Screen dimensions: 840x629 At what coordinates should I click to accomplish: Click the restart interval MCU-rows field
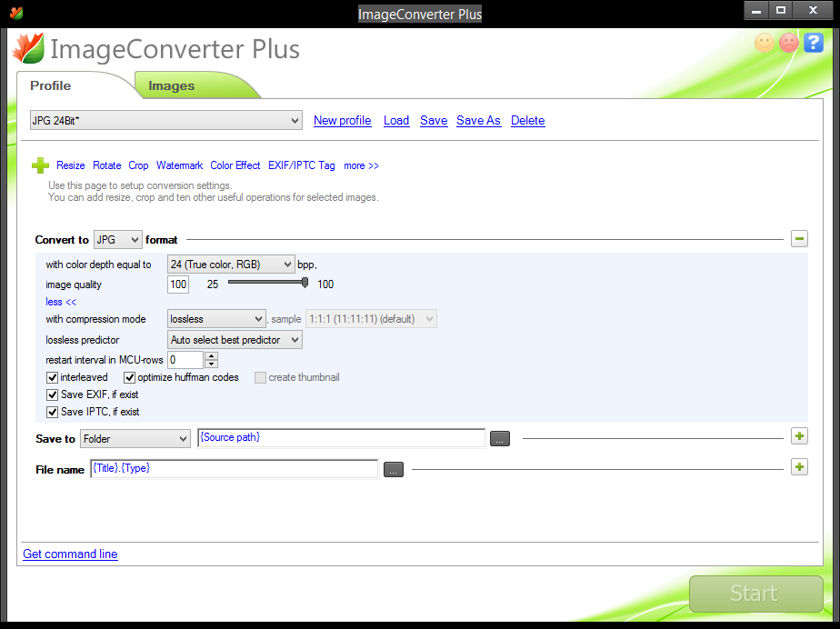185,360
